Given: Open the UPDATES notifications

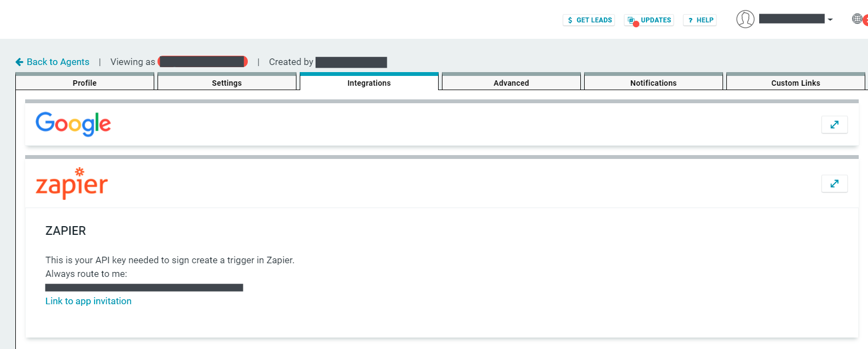Looking at the screenshot, I should point(649,20).
